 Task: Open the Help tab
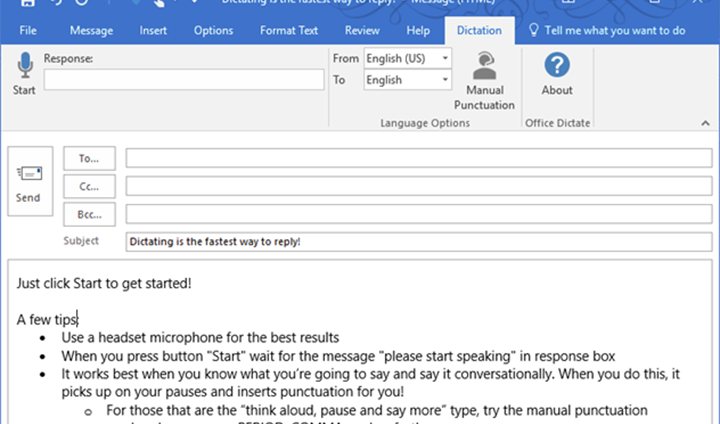418,30
